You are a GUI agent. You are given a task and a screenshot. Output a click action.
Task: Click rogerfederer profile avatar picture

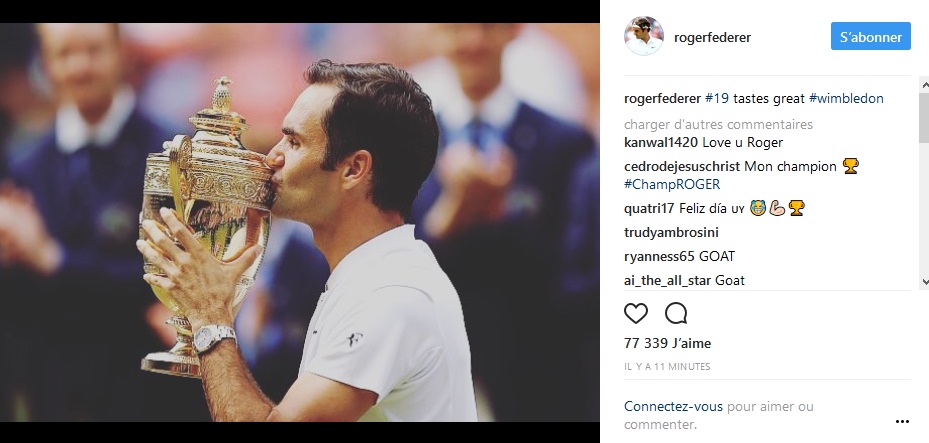(643, 36)
